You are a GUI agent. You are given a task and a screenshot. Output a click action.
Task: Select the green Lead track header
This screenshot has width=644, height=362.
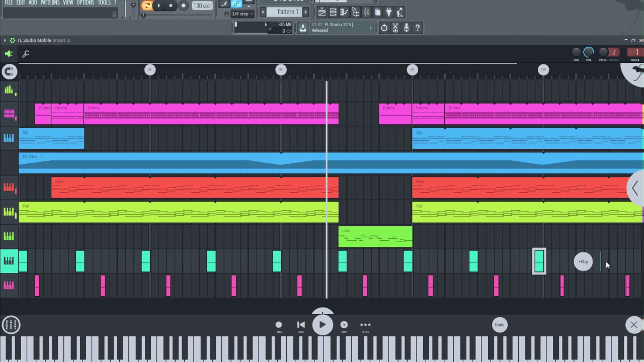[9, 236]
